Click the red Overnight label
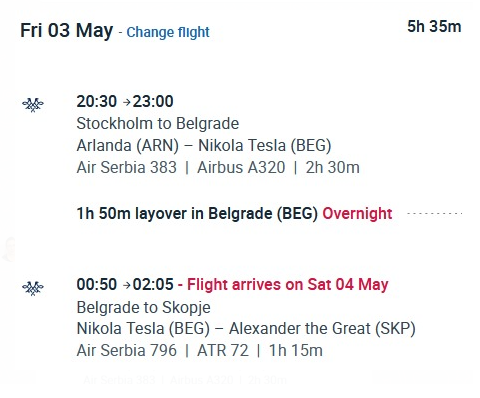 357,214
